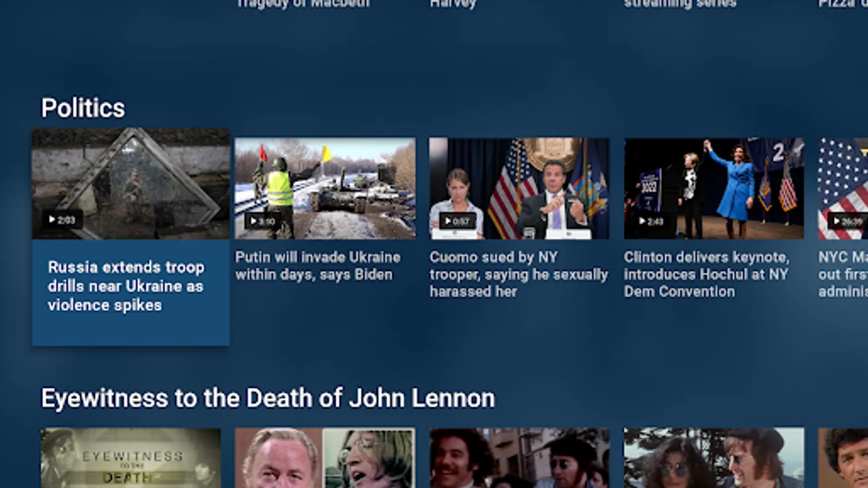Viewport: 868px width, 488px height.
Task: Open the Cuomo press conference video thumbnail
Action: click(x=519, y=188)
